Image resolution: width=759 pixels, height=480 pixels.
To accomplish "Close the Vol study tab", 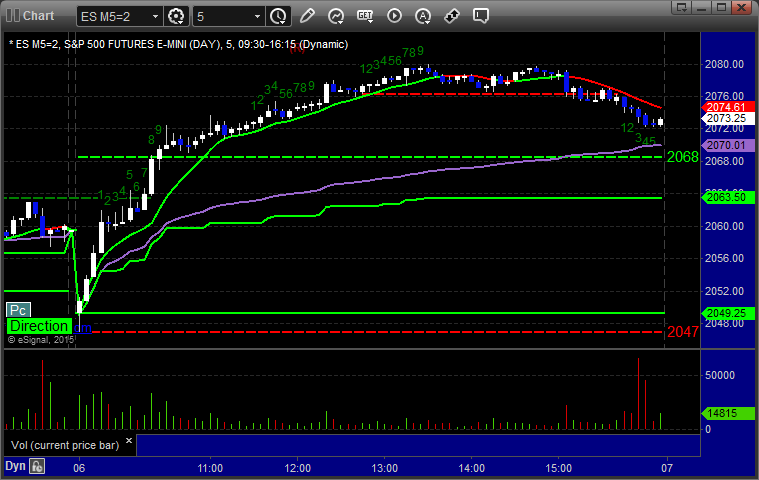I will (x=131, y=444).
